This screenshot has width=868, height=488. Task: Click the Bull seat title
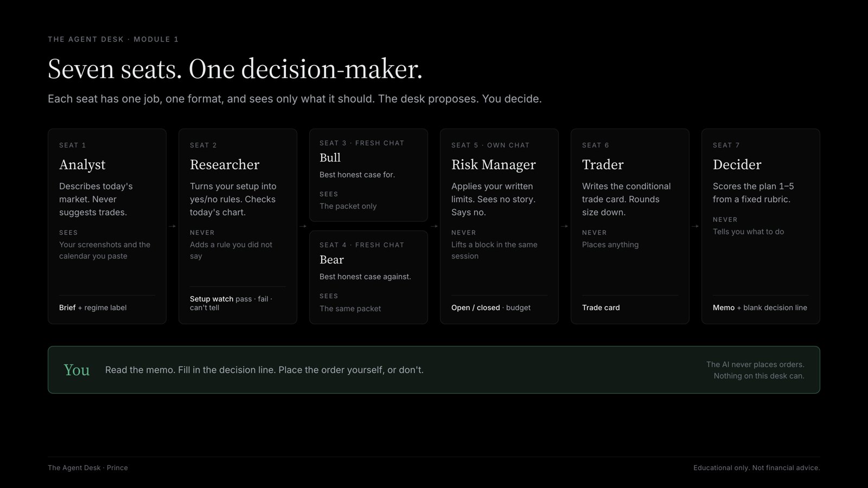[x=330, y=158]
